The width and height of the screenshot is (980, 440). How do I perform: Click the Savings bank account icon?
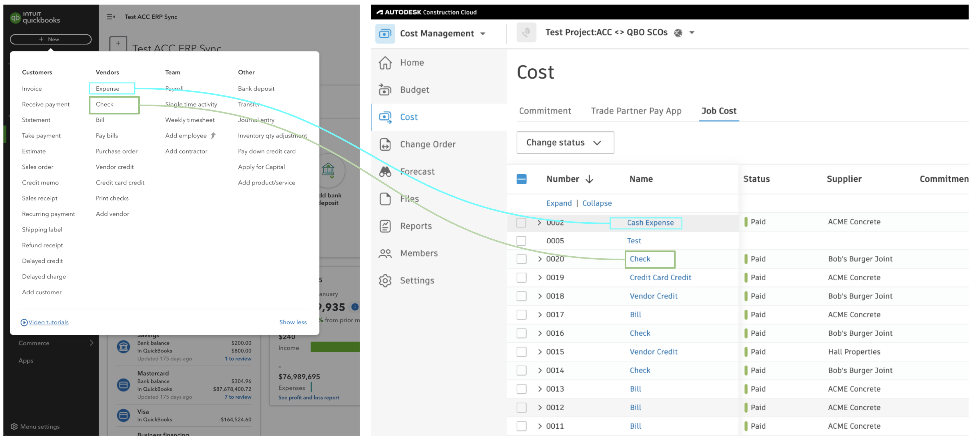[123, 347]
